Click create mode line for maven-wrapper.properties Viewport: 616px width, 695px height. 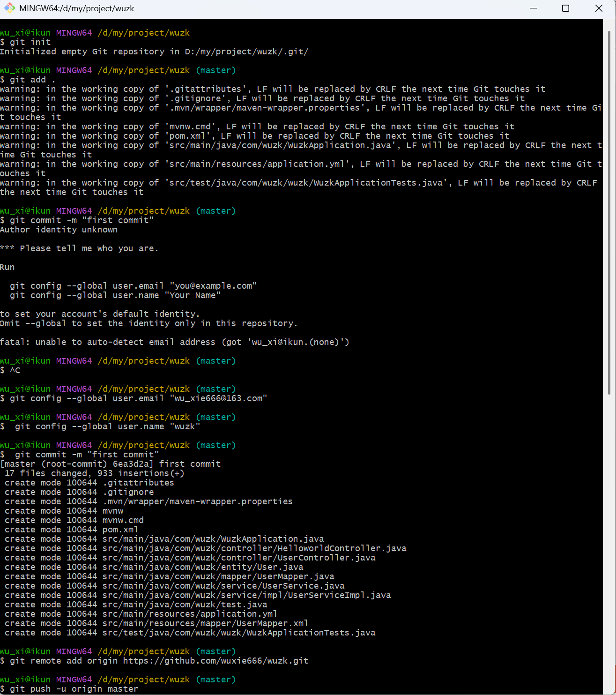pos(148,501)
